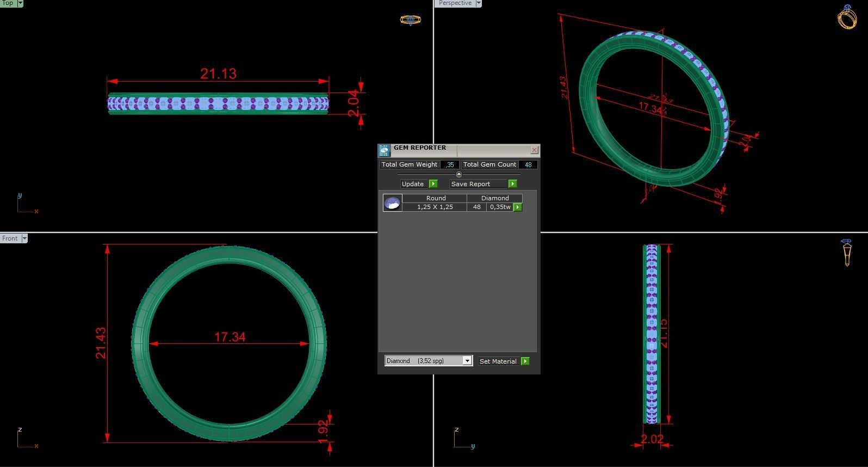Open the Front viewport dropdown arrow

(24, 238)
